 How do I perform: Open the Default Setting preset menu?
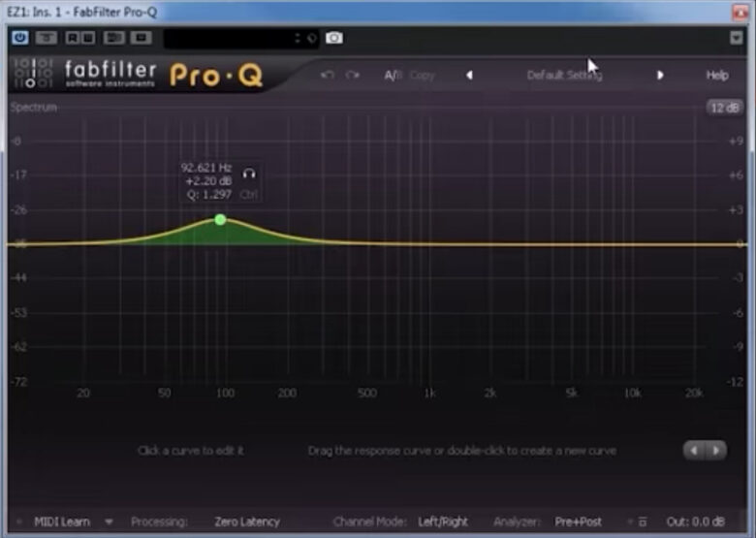565,76
